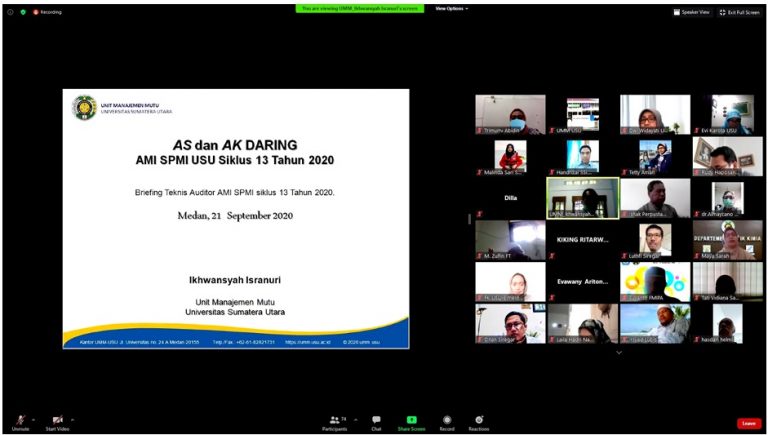The height and width of the screenshot is (435, 768).
Task: Start Video from the camera button
Action: point(57,420)
